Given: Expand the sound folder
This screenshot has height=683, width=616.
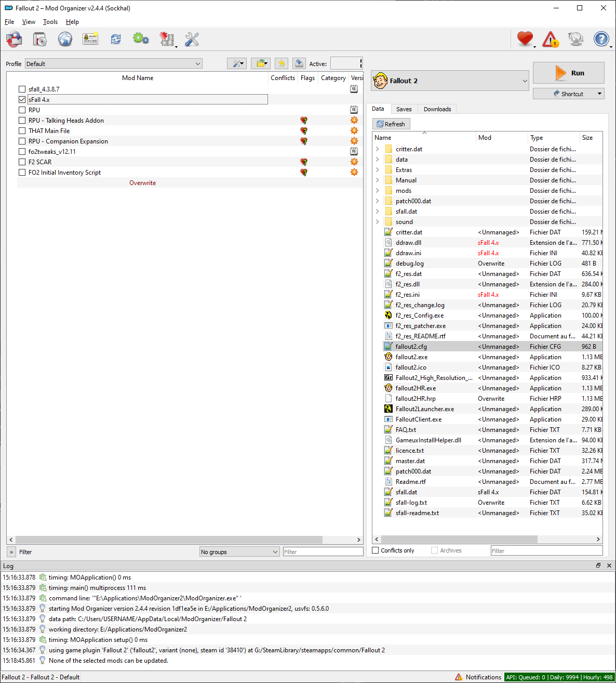Looking at the screenshot, I should (378, 222).
